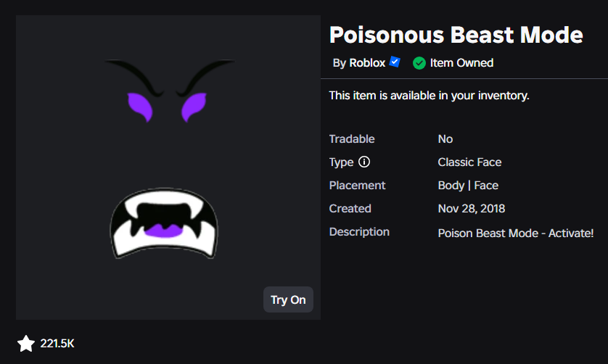The width and height of the screenshot is (608, 364).
Task: Click the 221.5K favorites count
Action: [x=57, y=344]
